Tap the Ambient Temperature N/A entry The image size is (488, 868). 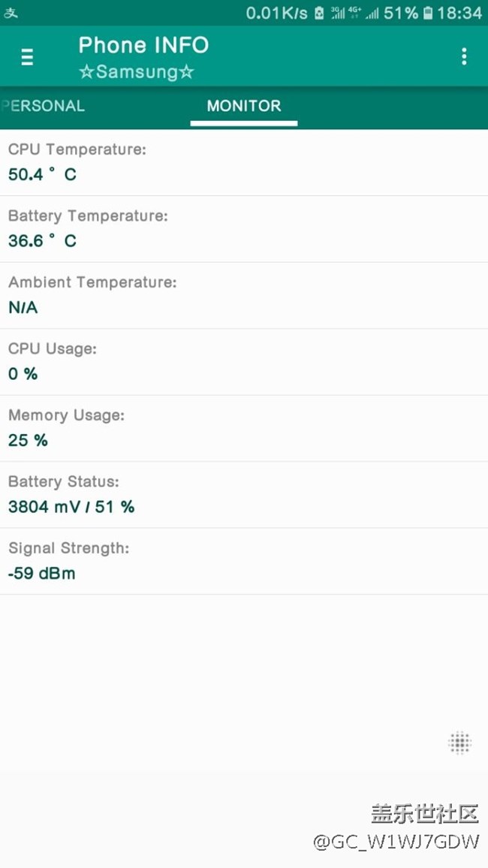(244, 295)
